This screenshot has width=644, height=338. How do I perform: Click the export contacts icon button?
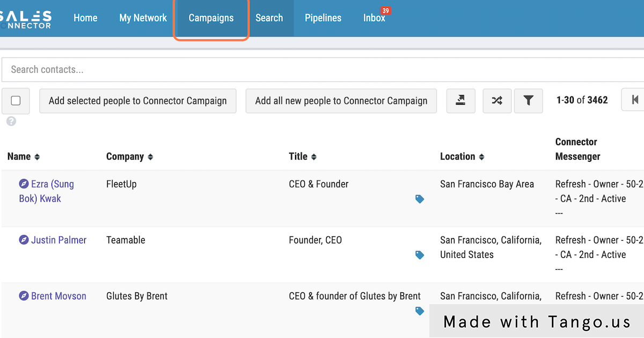pyautogui.click(x=460, y=101)
